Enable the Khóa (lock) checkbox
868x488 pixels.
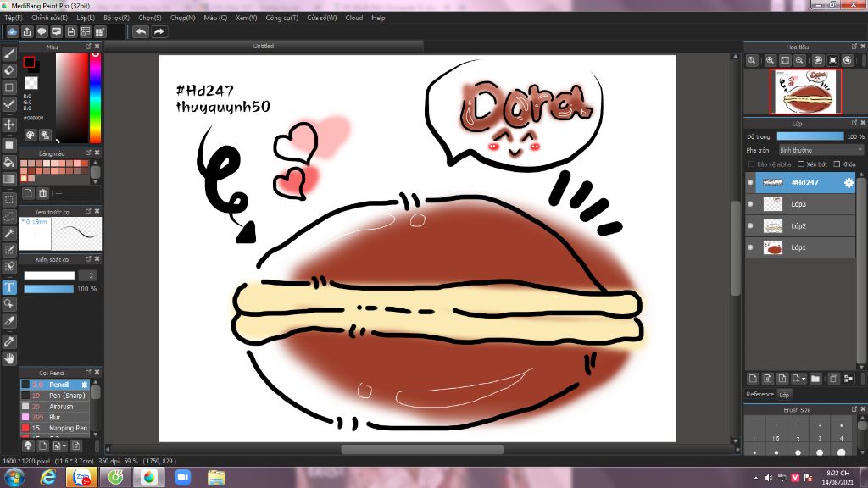(x=837, y=164)
